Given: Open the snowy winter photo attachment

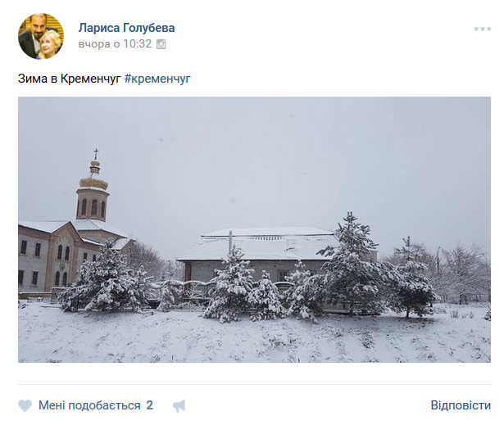Looking at the screenshot, I should tap(254, 229).
